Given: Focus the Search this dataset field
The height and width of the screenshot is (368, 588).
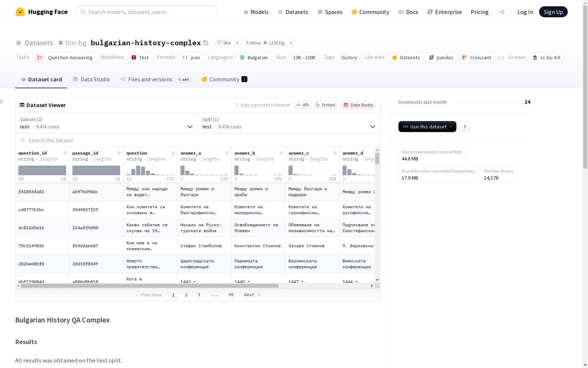Looking at the screenshot, I should tap(198, 140).
